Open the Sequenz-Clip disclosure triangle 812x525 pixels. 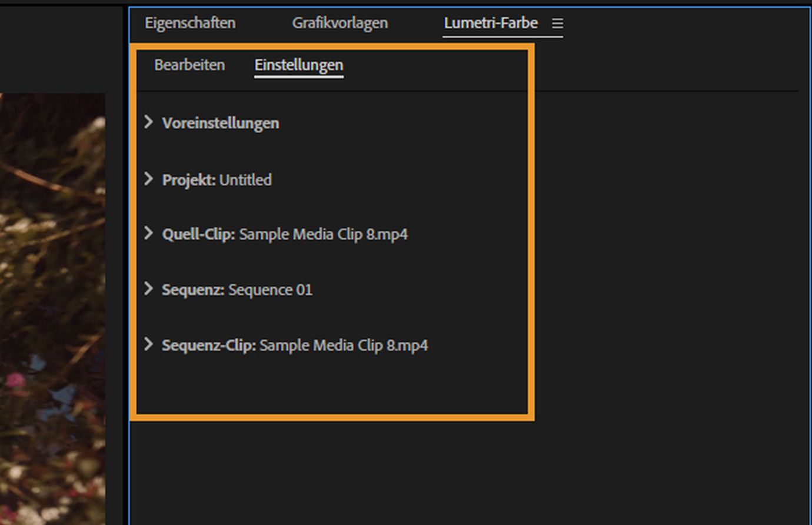(x=149, y=345)
